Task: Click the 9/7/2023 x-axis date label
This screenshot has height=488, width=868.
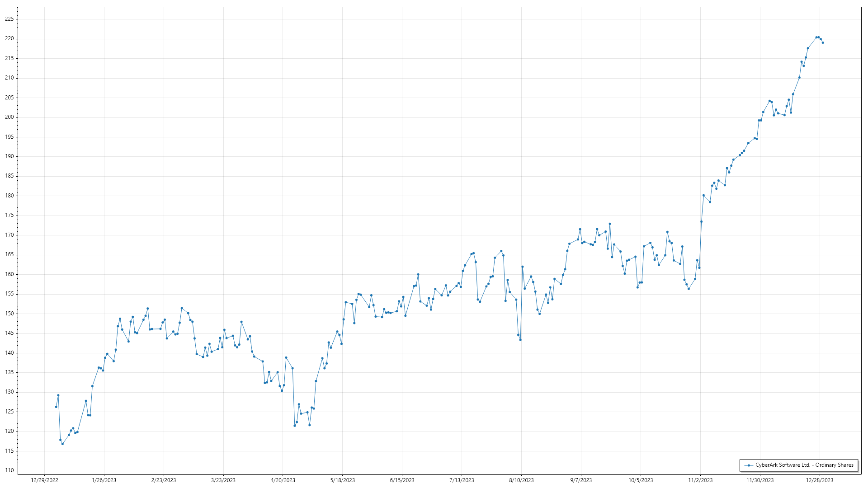Action: (581, 480)
